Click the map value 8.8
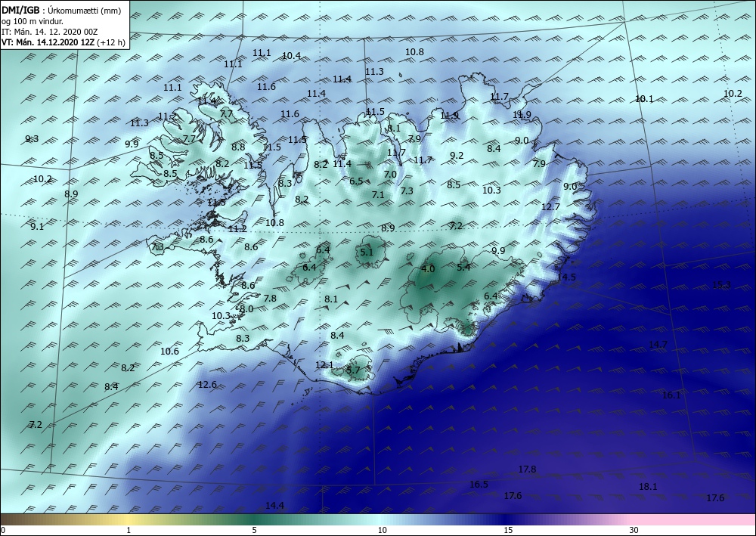This screenshot has height=536, width=756. pyautogui.click(x=238, y=147)
